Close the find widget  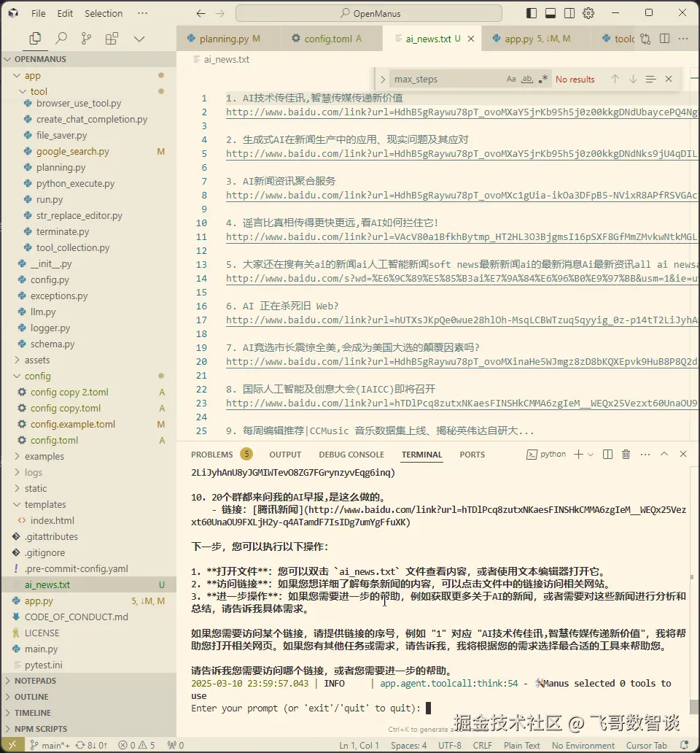point(669,80)
